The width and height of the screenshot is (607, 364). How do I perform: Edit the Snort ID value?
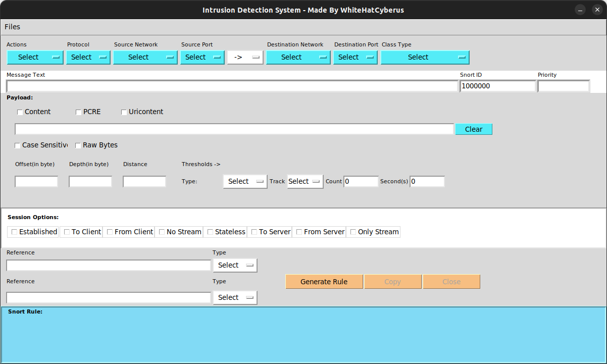[x=497, y=86]
